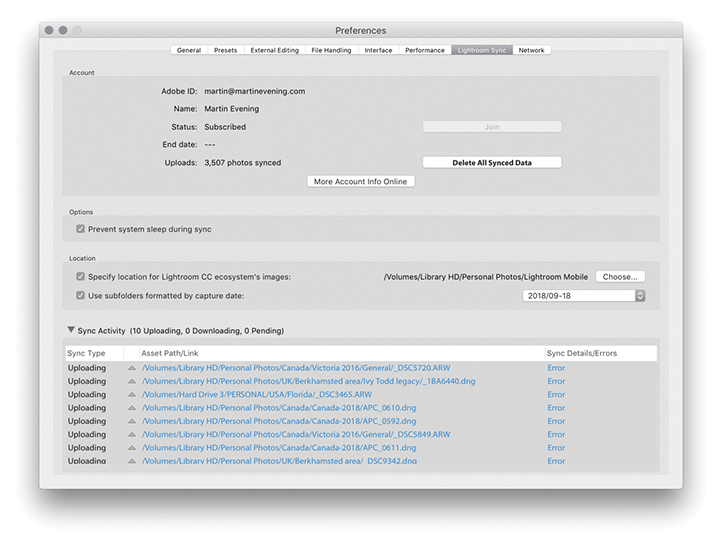
Task: Sort by the Sync Type column header
Action: pos(94,353)
